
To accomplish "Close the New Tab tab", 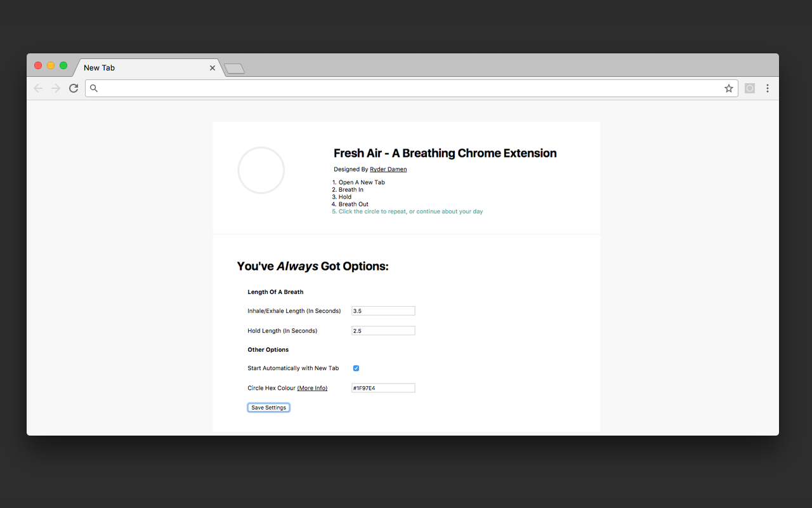I will pyautogui.click(x=213, y=68).
